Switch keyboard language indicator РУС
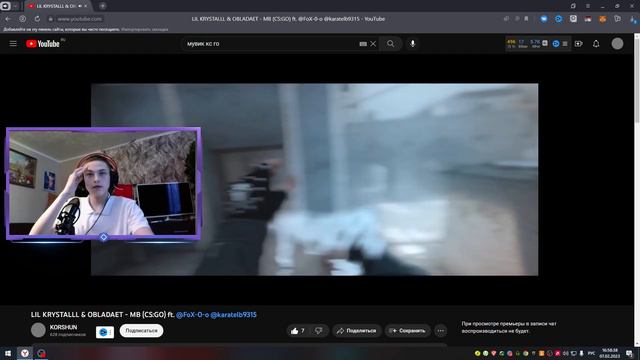640x360 pixels. 591,353
